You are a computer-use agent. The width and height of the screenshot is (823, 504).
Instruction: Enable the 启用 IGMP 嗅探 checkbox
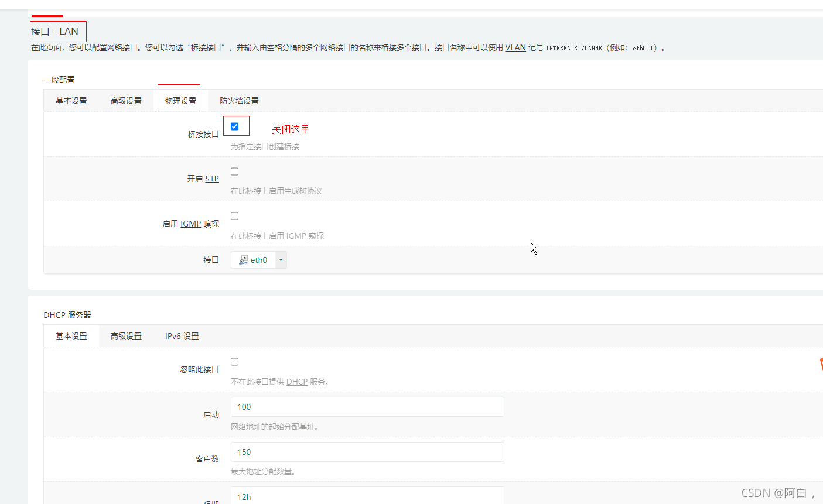234,216
